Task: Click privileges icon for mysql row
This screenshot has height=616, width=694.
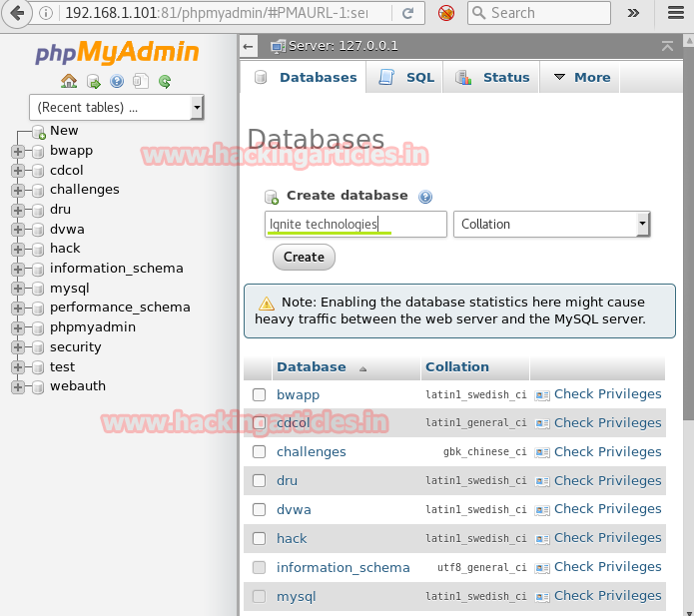Action: coord(542,597)
